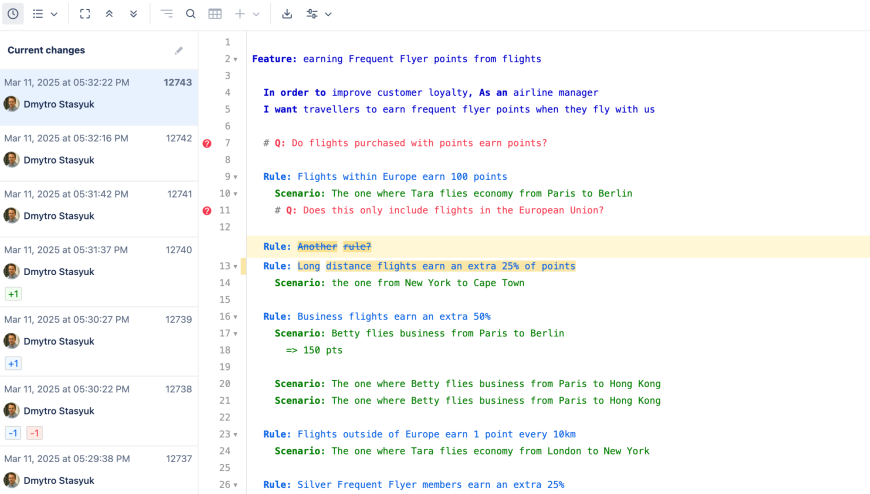The width and height of the screenshot is (870, 494).
Task: Select revision 12738 from the list
Action: point(98,399)
